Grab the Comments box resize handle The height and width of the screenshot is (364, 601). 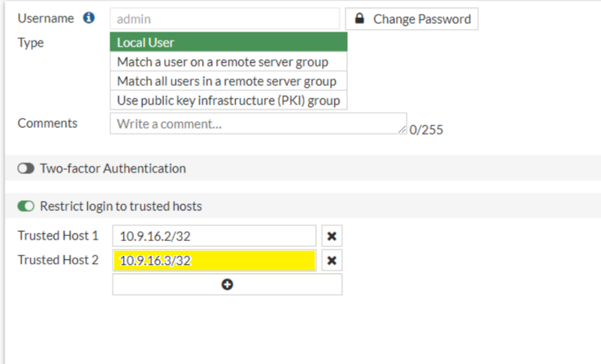click(403, 131)
